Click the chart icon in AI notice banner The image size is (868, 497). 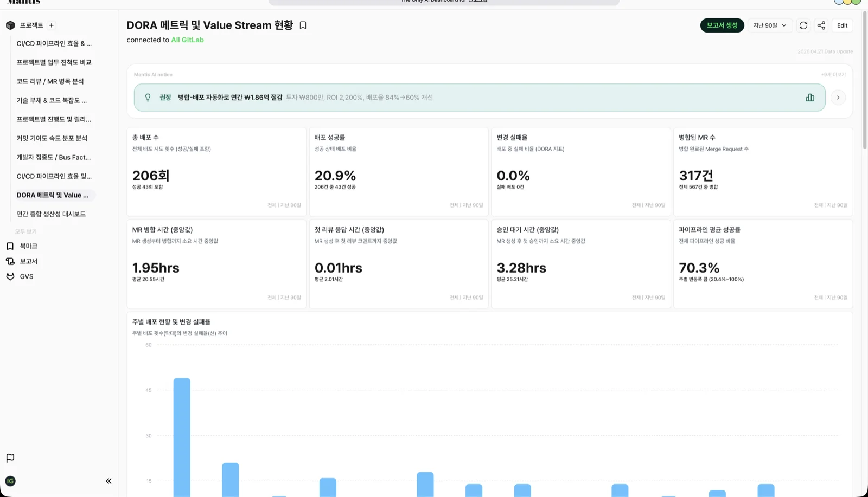[x=810, y=98]
